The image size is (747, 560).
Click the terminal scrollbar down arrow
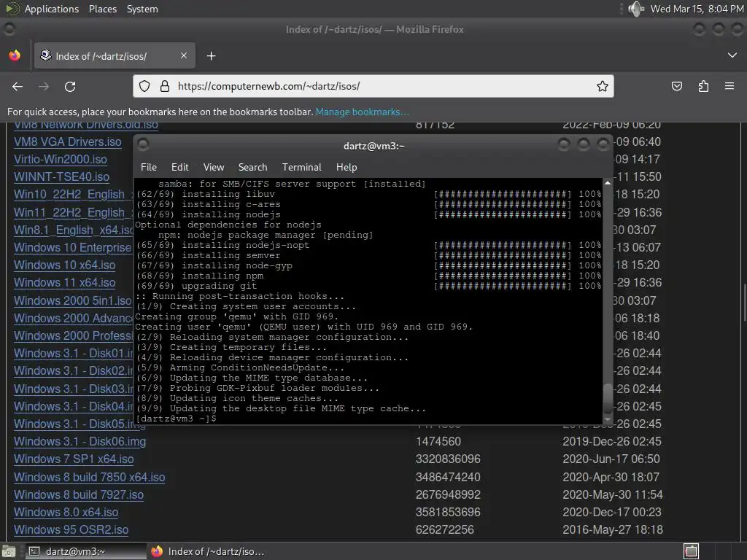coord(608,419)
